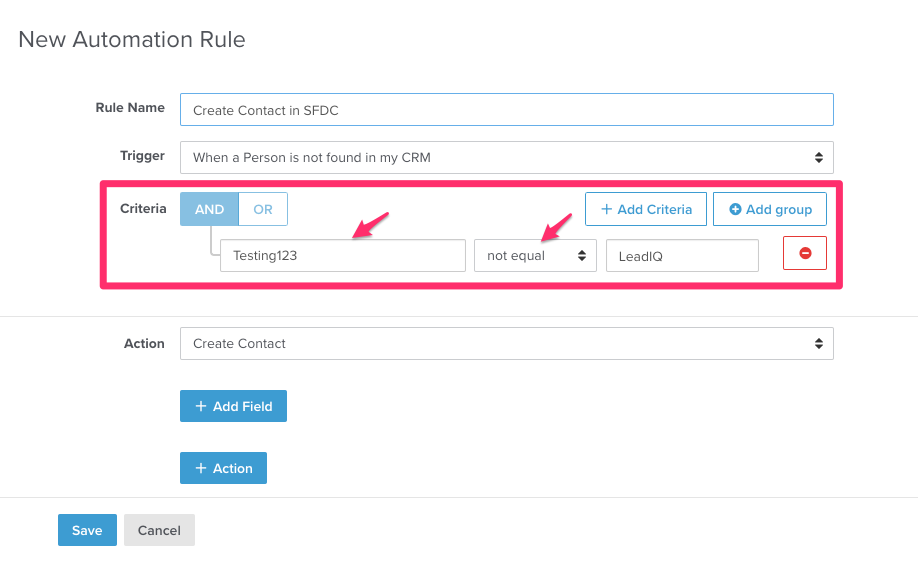This screenshot has width=918, height=570.
Task: Switch criteria logic to OR
Action: (263, 210)
